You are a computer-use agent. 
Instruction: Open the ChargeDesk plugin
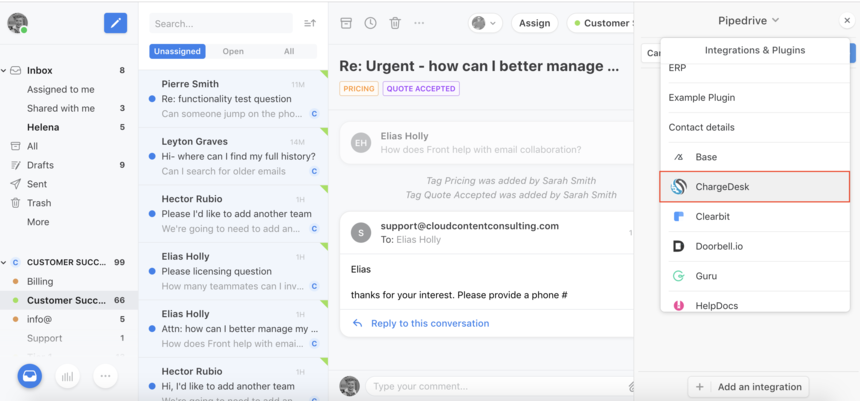pyautogui.click(x=755, y=187)
